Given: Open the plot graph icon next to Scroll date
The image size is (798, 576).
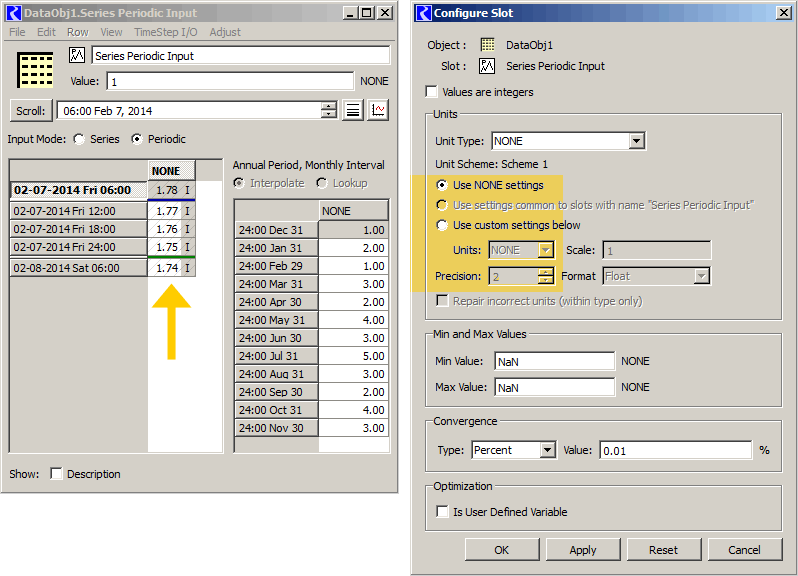Looking at the screenshot, I should (378, 110).
